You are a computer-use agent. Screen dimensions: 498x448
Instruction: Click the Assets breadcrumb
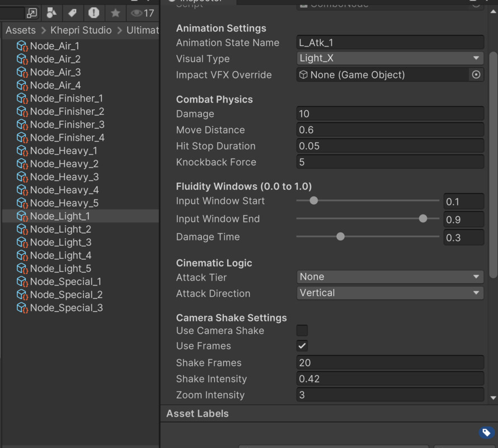click(21, 30)
